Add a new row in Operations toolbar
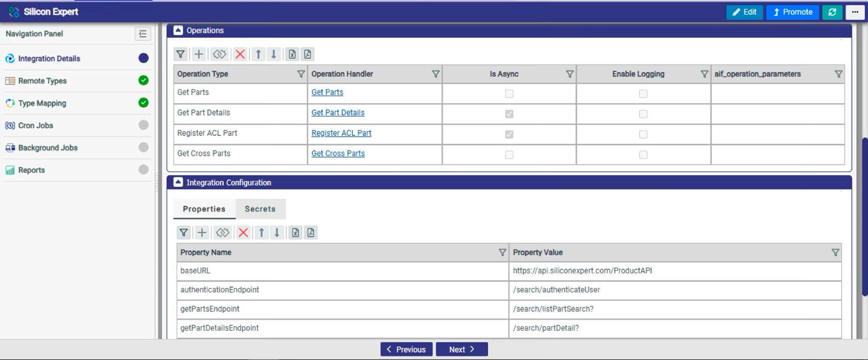The width and height of the screenshot is (868, 360). (199, 54)
